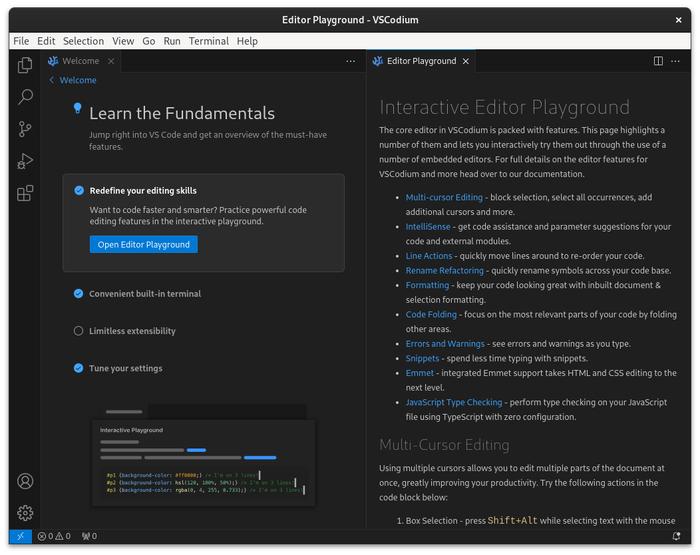Close the Welcome tab

pos(111,61)
